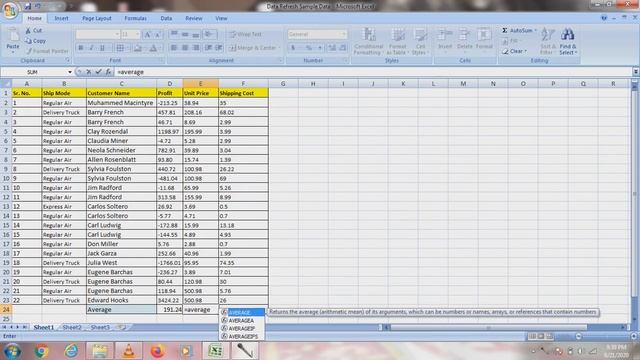Toggle Wrap Text
Image resolution: width=640 pixels, height=360 pixels.
pos(245,34)
